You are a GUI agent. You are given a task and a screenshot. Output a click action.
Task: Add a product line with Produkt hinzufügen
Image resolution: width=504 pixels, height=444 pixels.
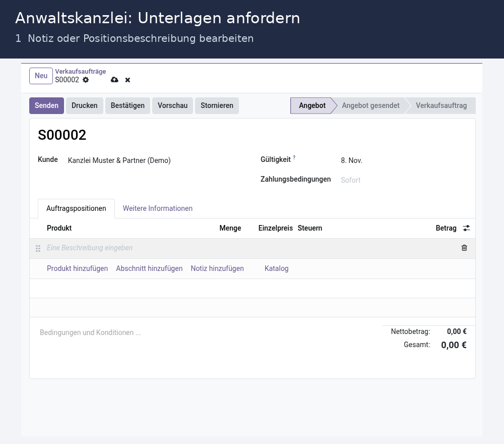77,268
